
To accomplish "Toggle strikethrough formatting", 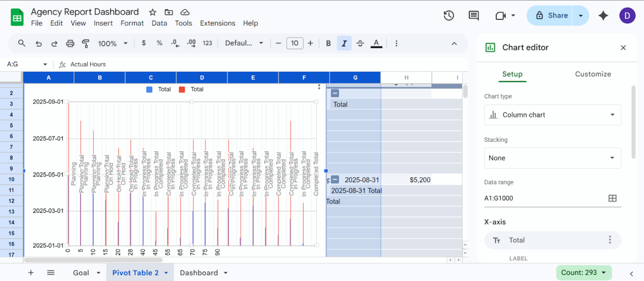I will tap(360, 43).
